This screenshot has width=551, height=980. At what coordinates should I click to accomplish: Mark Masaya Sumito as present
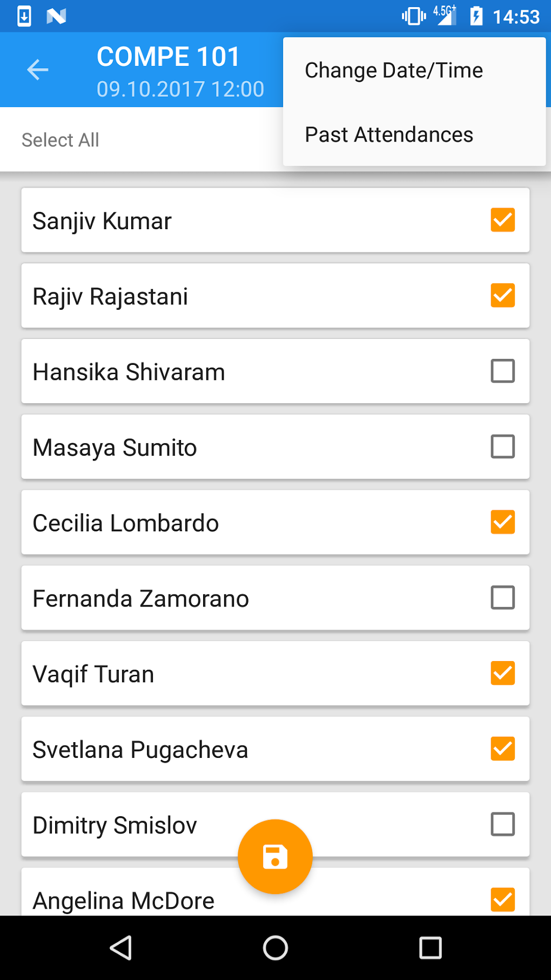click(502, 447)
